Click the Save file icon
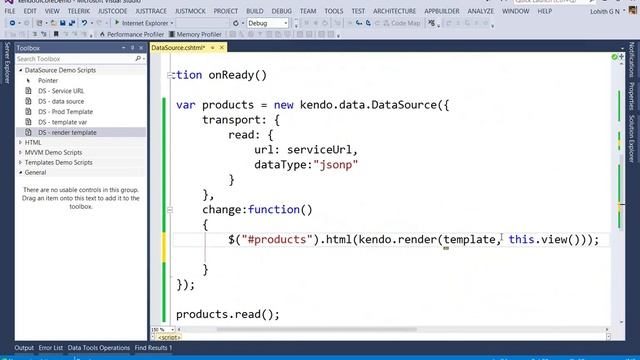The image size is (640, 360). coord(62,23)
